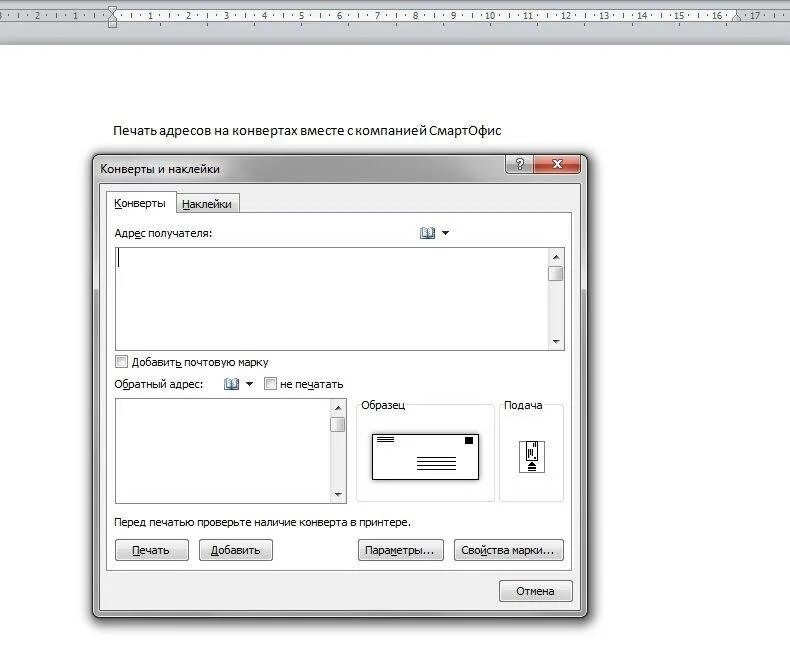This screenshot has width=790, height=650.
Task: Close the Конверты и наклейки dialog
Action: click(557, 164)
